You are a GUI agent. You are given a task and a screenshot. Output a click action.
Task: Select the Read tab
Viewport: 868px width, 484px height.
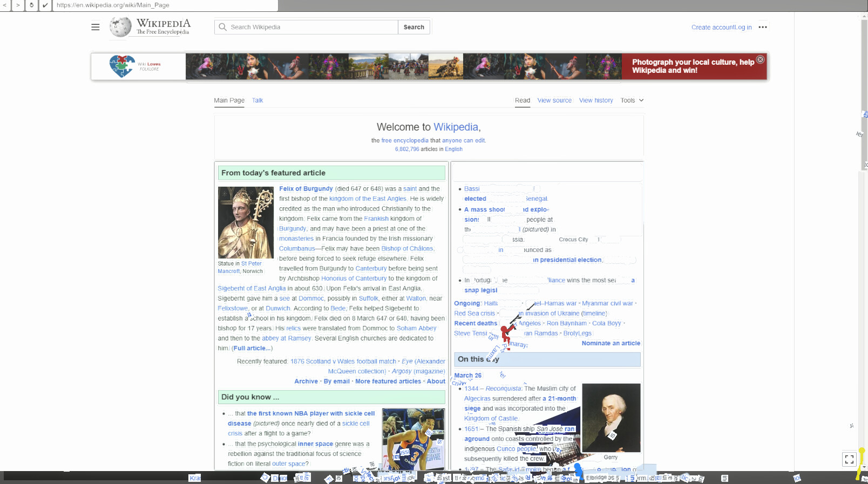[x=523, y=100]
